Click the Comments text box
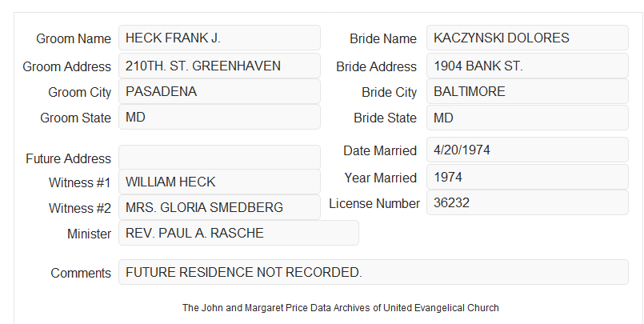 coord(374,272)
